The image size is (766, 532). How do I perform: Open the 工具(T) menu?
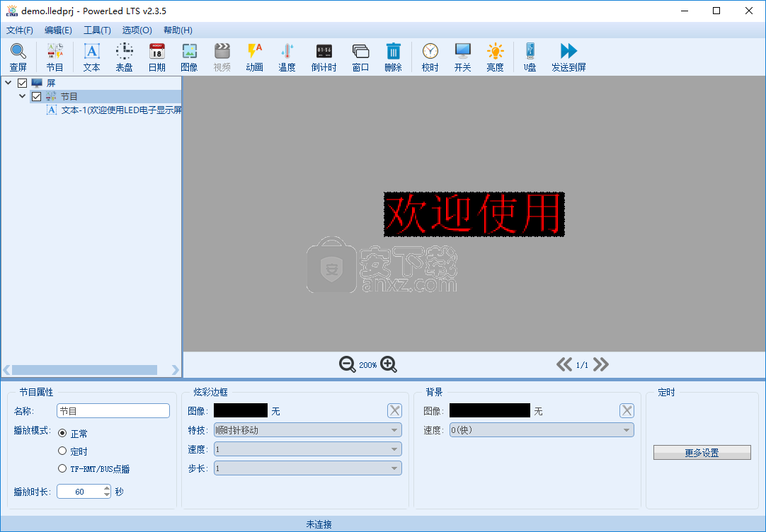[97, 30]
